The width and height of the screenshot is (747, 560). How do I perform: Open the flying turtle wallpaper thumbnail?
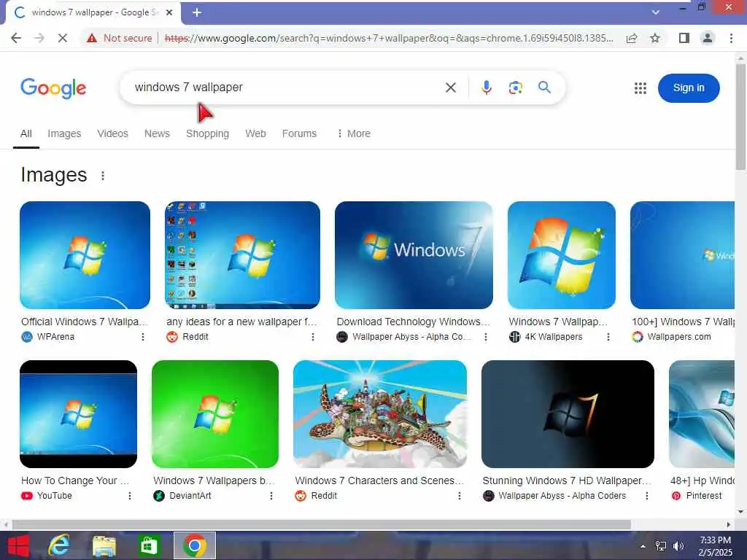pyautogui.click(x=380, y=414)
